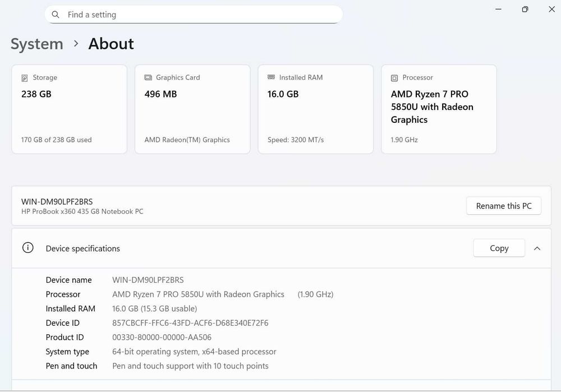Maximize the Settings window
Screen dimensions: 561x392
point(525,9)
